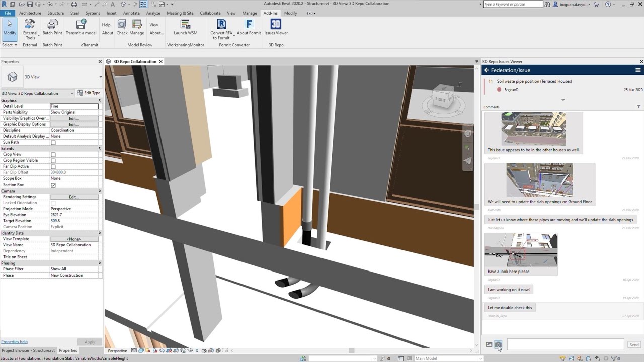Switch to Architecture ribbon tab
The image size is (644, 362).
(30, 13)
